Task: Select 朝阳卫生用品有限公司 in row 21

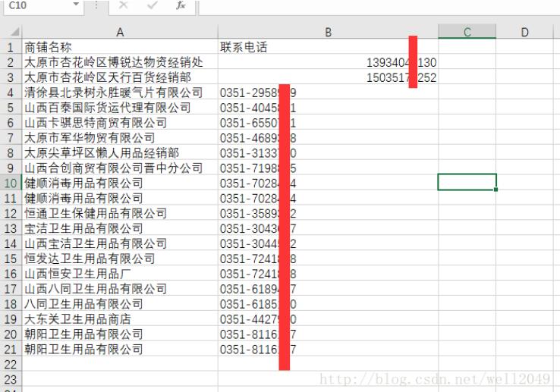Action: 120,349
